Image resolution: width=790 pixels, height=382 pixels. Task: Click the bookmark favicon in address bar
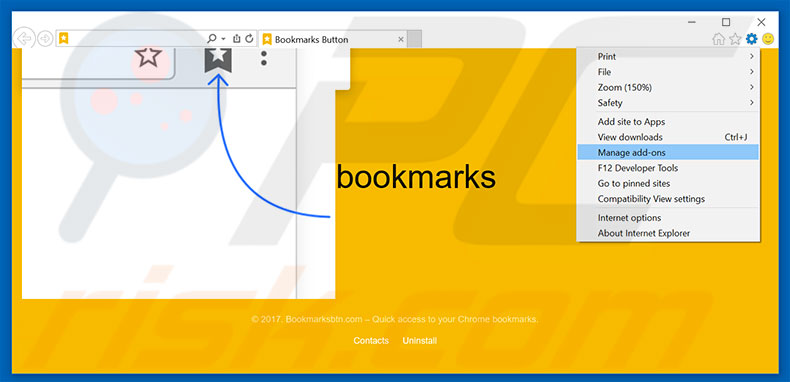click(x=63, y=38)
